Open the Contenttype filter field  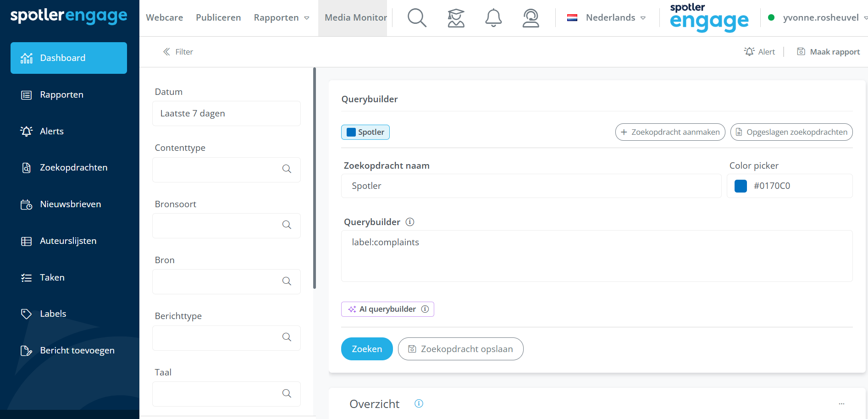[x=227, y=170]
